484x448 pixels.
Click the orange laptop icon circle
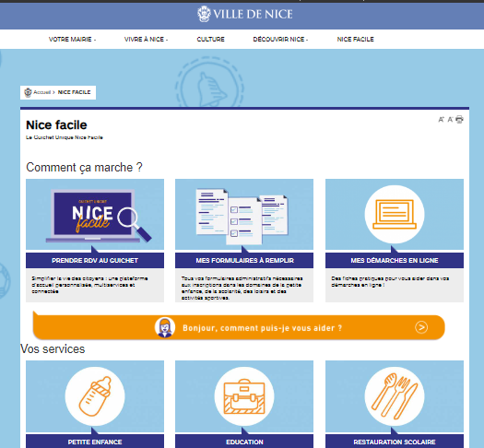395,214
